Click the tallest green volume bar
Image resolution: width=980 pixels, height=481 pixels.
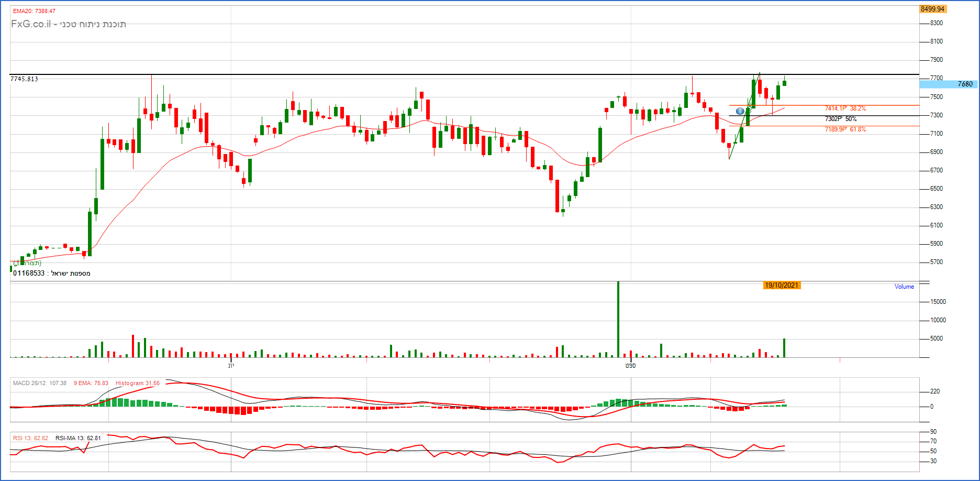pyautogui.click(x=618, y=320)
